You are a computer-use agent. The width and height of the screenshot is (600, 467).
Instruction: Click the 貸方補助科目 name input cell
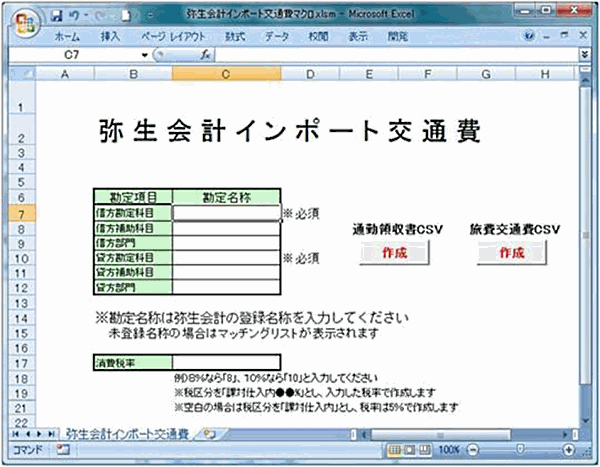227,272
